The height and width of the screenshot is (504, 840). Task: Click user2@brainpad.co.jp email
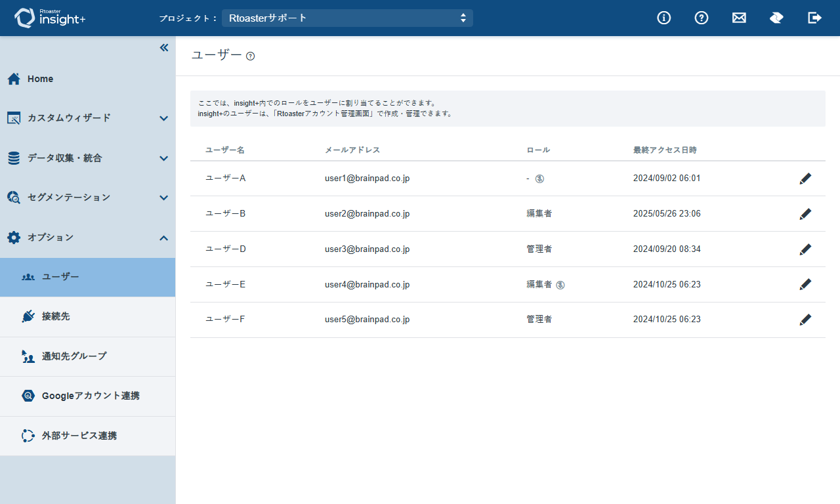tap(367, 213)
